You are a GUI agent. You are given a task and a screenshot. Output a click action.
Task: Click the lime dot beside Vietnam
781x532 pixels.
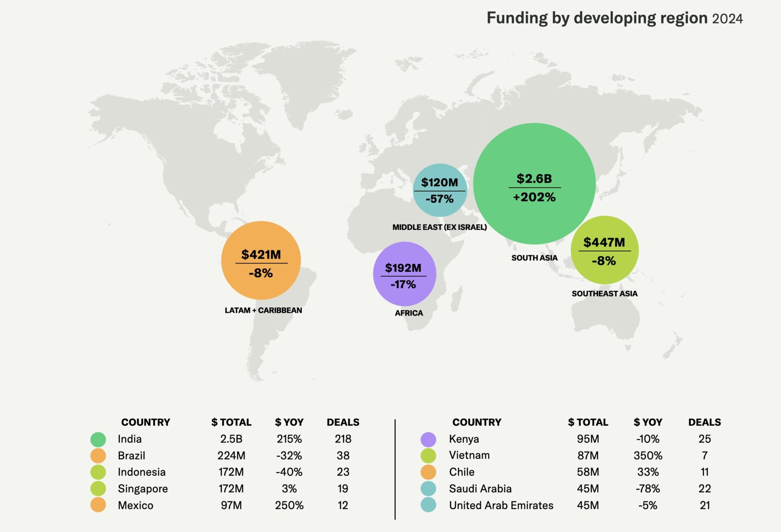coord(428,456)
